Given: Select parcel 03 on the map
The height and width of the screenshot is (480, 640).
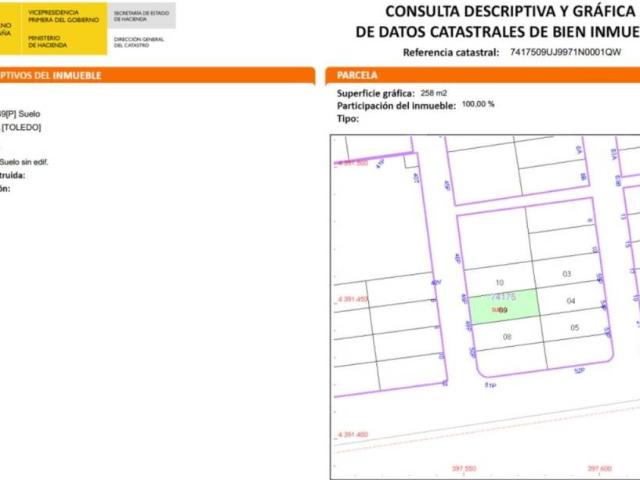Looking at the screenshot, I should (x=567, y=273).
